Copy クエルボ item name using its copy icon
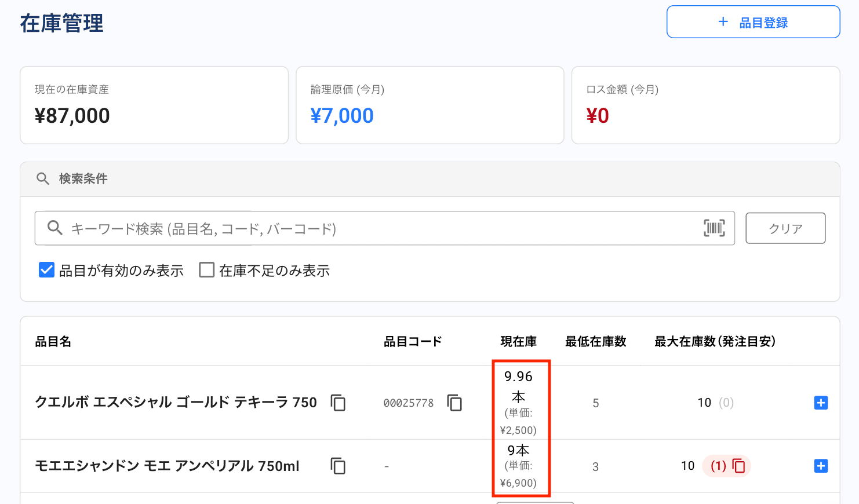Screen dimensions: 859x504 click(338, 403)
